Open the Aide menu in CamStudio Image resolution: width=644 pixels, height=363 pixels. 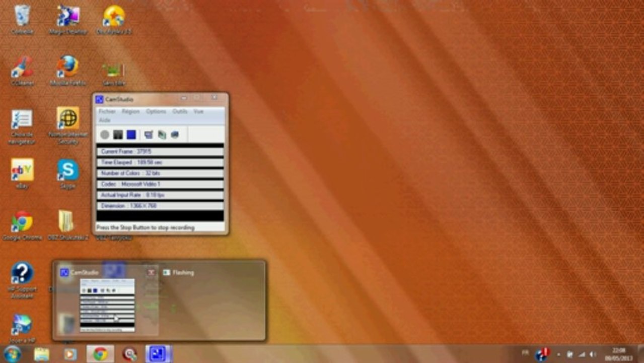click(104, 120)
